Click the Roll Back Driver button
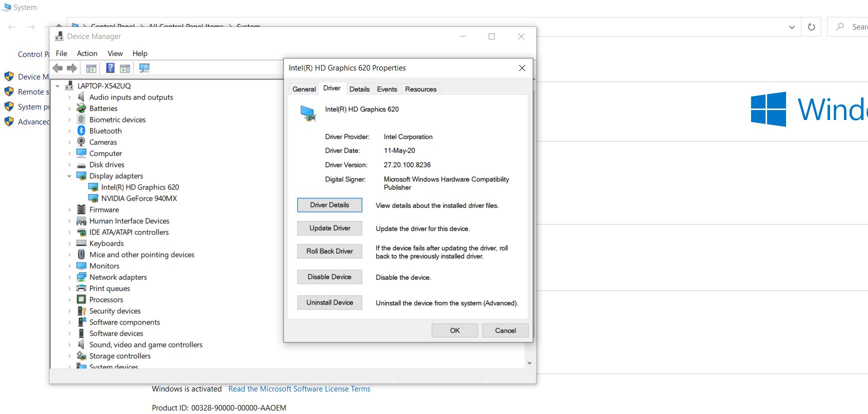The height and width of the screenshot is (414, 868). pos(330,251)
